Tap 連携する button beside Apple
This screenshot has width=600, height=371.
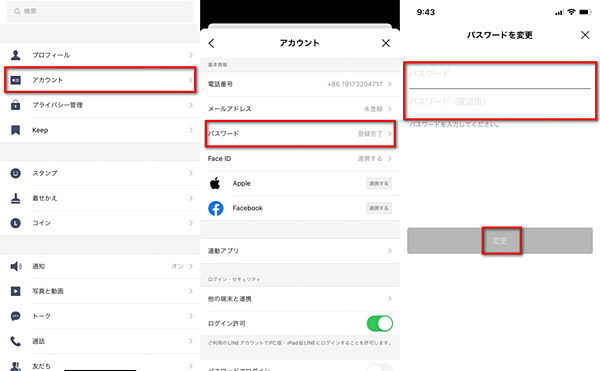(379, 184)
